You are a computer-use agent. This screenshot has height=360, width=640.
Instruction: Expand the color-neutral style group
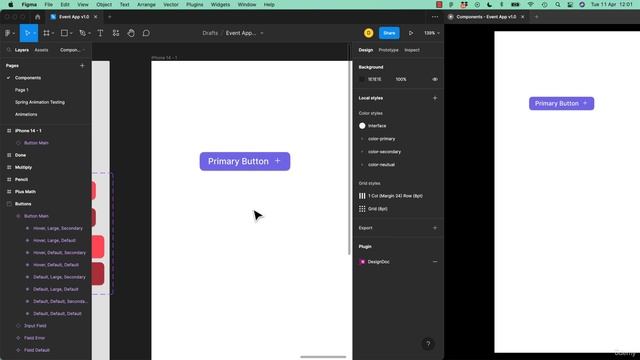point(362,164)
